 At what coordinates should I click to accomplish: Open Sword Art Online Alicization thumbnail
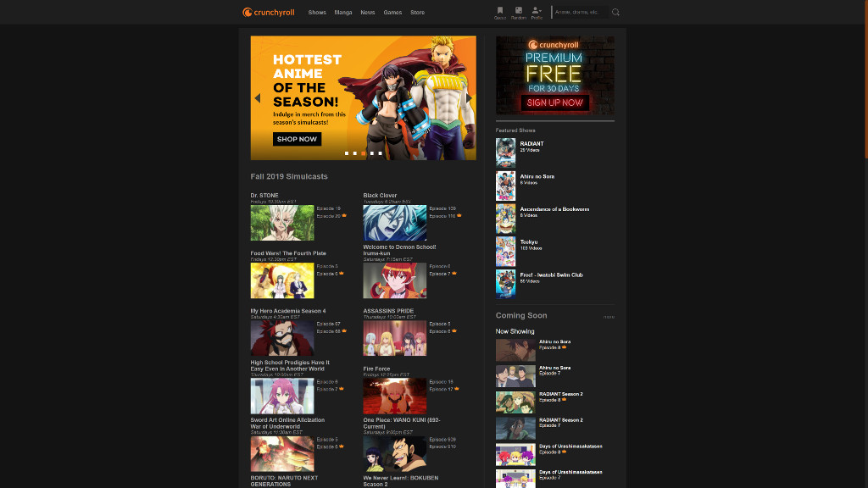pyautogui.click(x=282, y=454)
